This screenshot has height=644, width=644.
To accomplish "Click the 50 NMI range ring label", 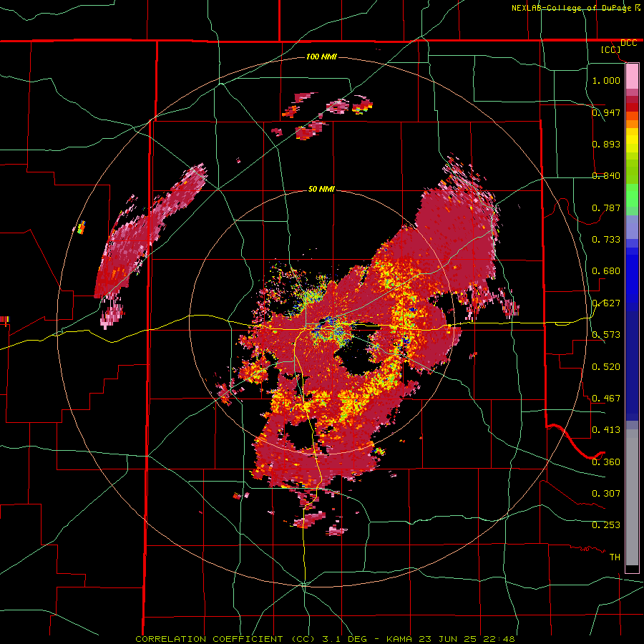I will pos(321,189).
